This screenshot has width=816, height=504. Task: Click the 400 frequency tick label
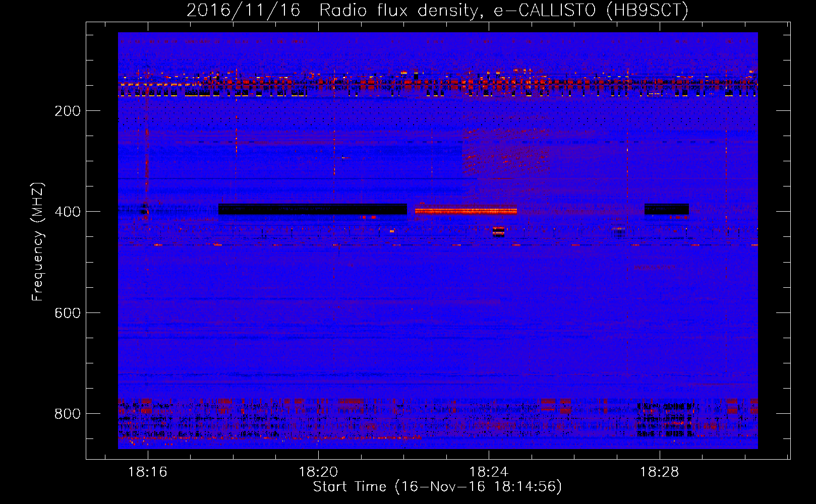click(68, 212)
